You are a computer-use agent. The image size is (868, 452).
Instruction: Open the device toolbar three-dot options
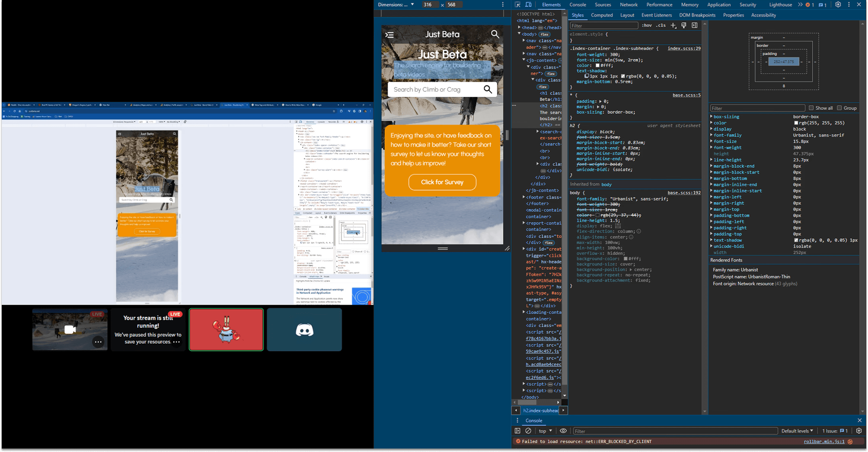coord(503,5)
